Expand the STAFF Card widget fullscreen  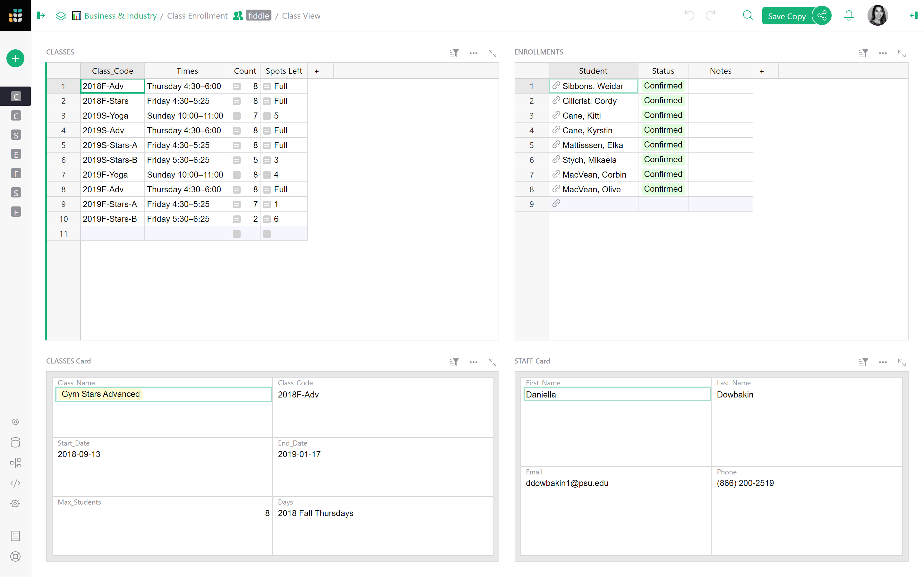[x=902, y=362]
